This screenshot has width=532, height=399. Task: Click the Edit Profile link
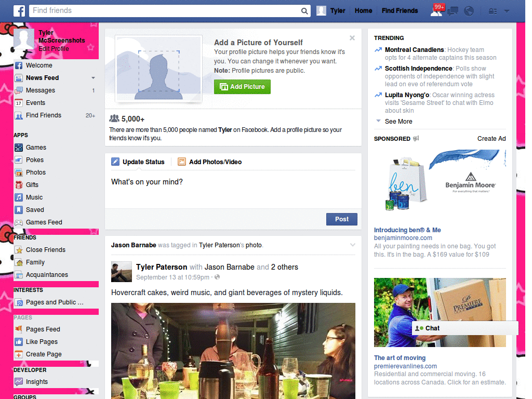click(x=54, y=48)
